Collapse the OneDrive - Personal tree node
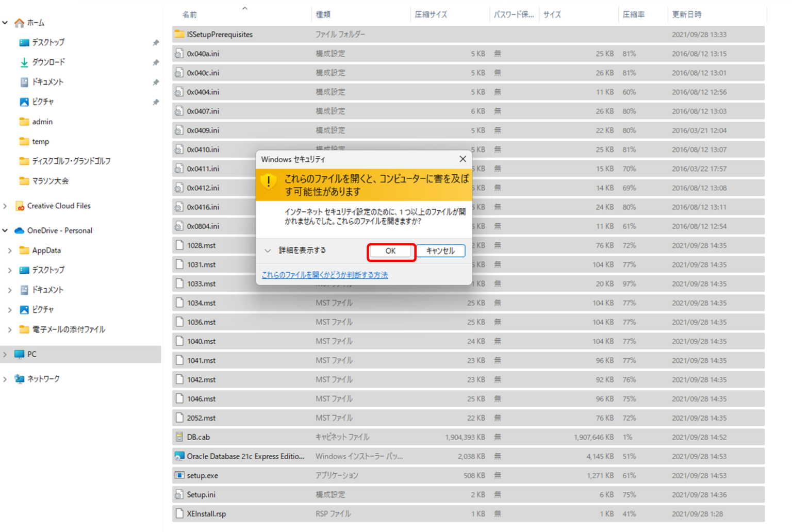Screen dimensions: 792x532 5,230
